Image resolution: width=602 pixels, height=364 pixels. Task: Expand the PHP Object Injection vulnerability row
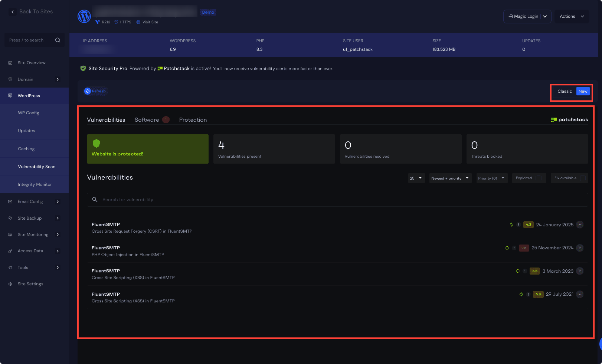pyautogui.click(x=580, y=248)
